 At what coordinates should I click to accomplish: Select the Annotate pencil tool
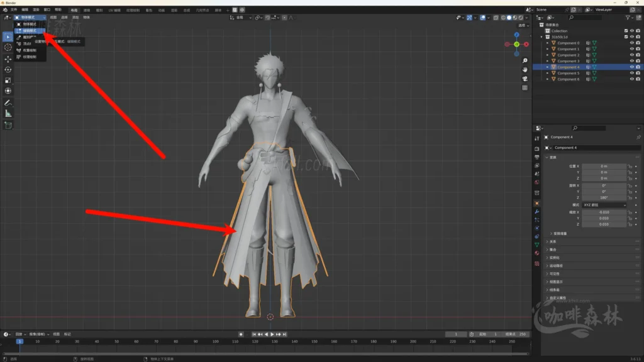tap(8, 102)
